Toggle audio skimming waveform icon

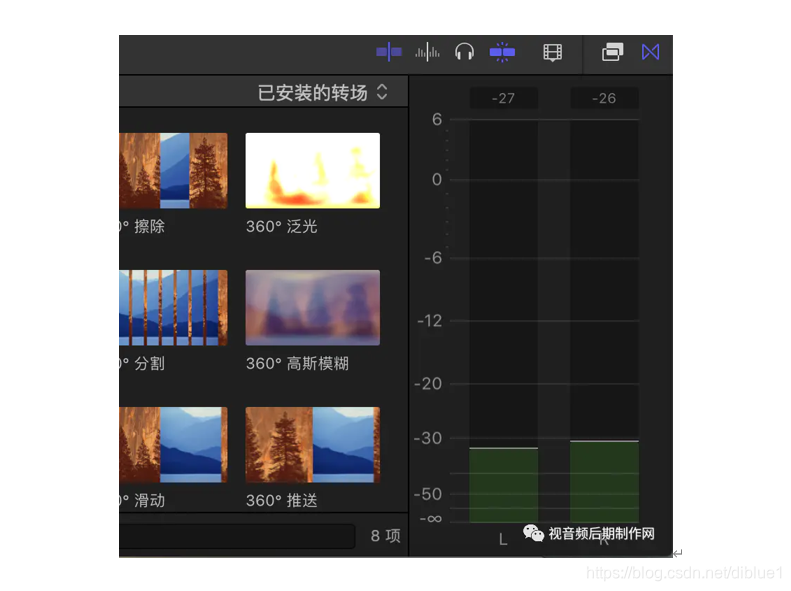point(427,52)
